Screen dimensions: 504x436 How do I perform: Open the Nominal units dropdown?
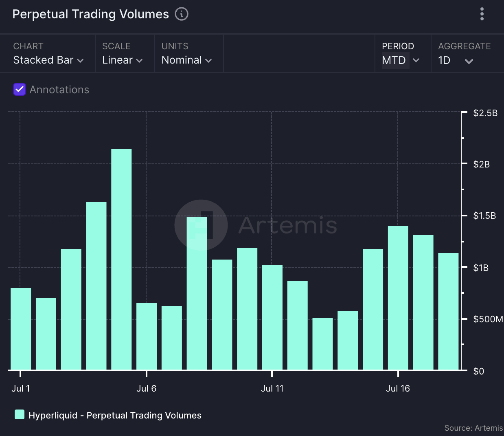186,60
